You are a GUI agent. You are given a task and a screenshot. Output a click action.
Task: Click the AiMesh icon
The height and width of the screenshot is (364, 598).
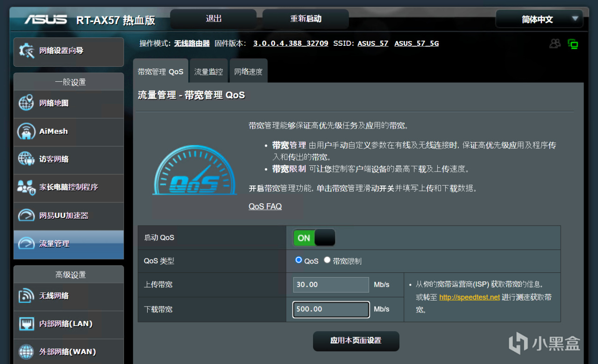point(26,131)
